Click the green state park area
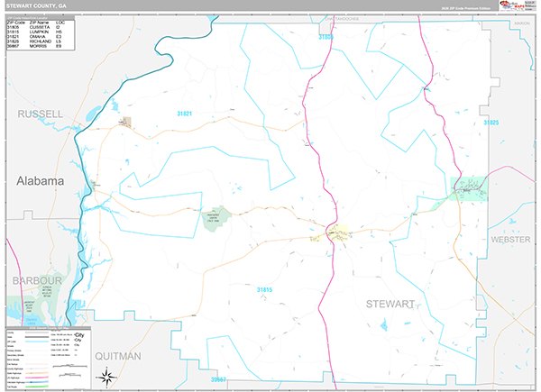 pos(216,219)
